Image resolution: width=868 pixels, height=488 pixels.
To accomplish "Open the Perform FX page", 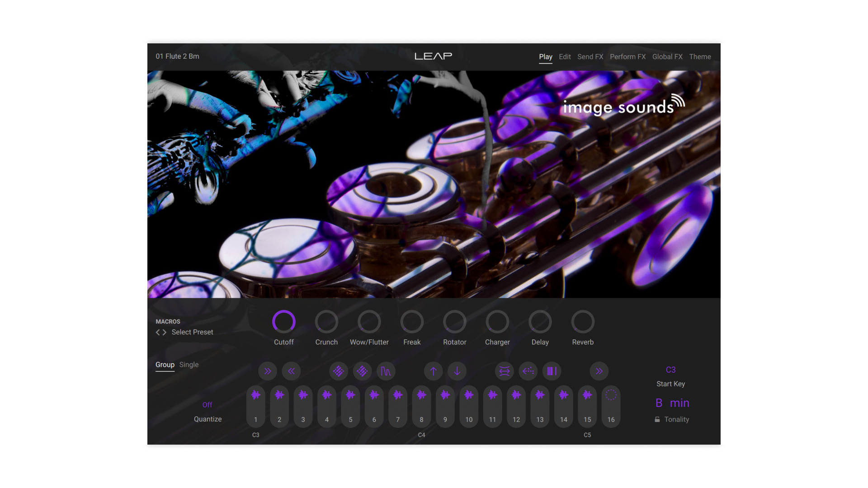I will tap(627, 56).
